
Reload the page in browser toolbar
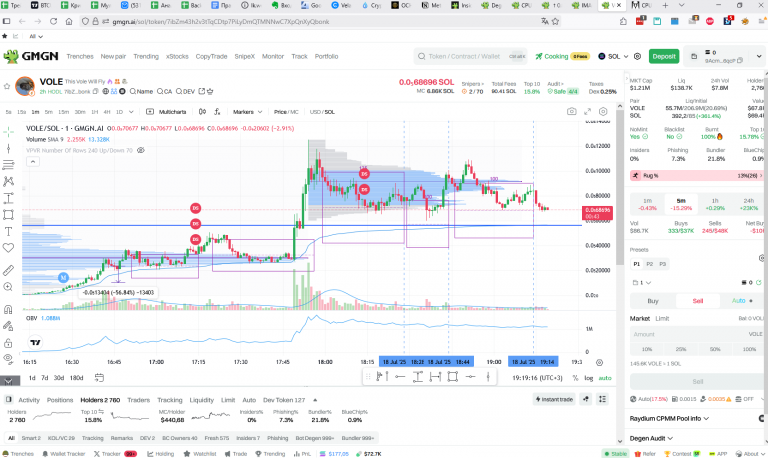pos(53,22)
